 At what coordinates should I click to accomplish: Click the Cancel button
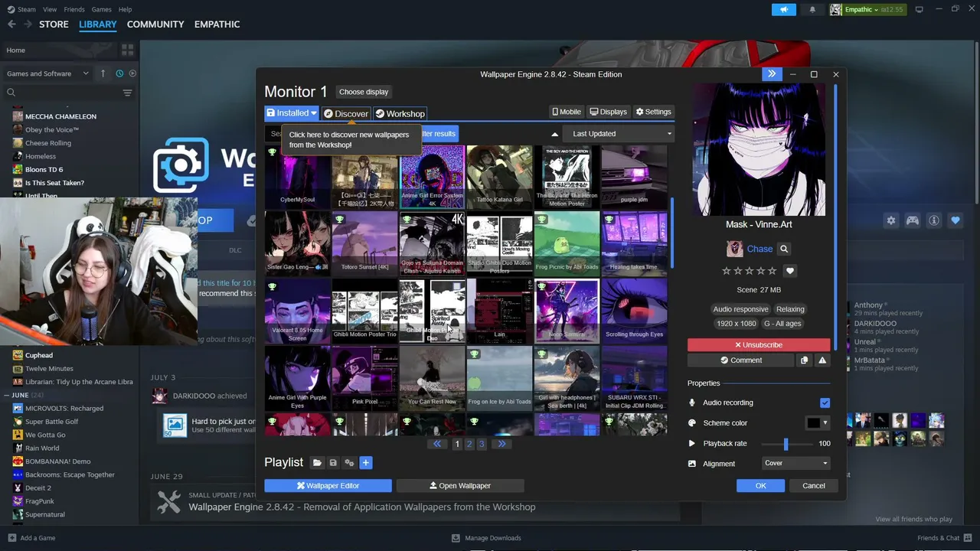[814, 485]
